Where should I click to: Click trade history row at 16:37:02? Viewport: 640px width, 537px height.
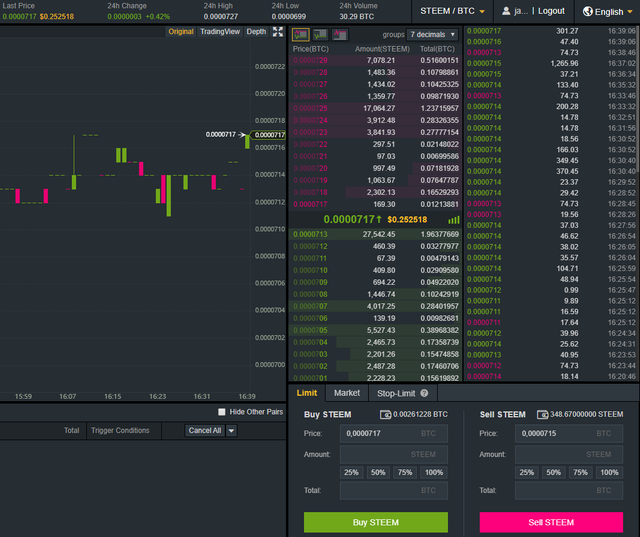[551, 64]
